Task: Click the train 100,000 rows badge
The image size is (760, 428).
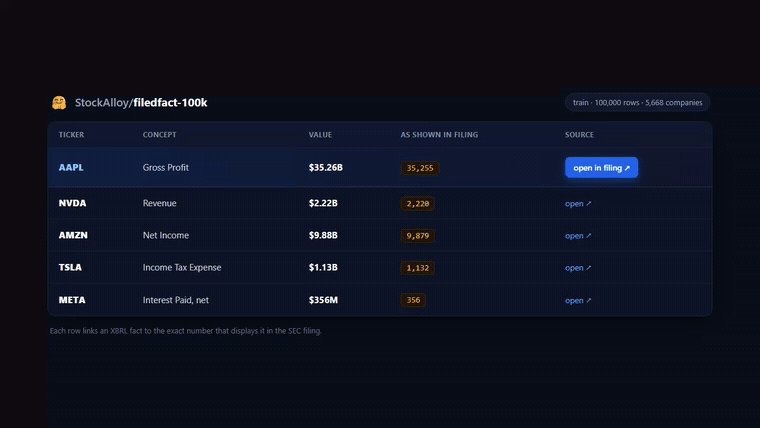Action: point(637,102)
